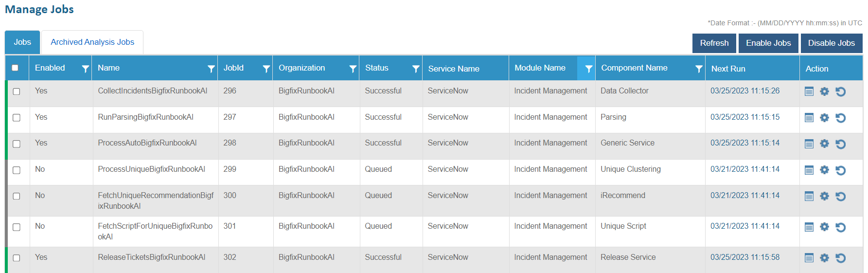868x273 pixels.
Task: Click the details list icon for ReleaseTicketsBigfixRunbookAI
Action: point(809,258)
